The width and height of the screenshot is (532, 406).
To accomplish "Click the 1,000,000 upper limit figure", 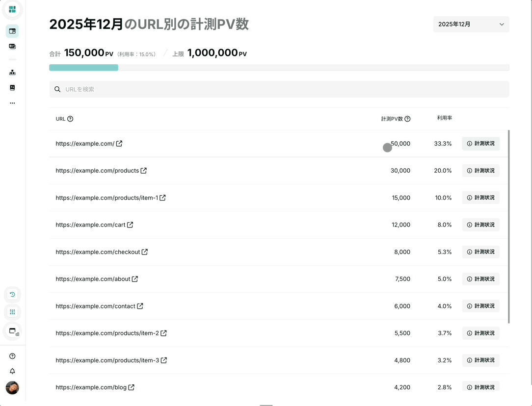I will pyautogui.click(x=213, y=53).
